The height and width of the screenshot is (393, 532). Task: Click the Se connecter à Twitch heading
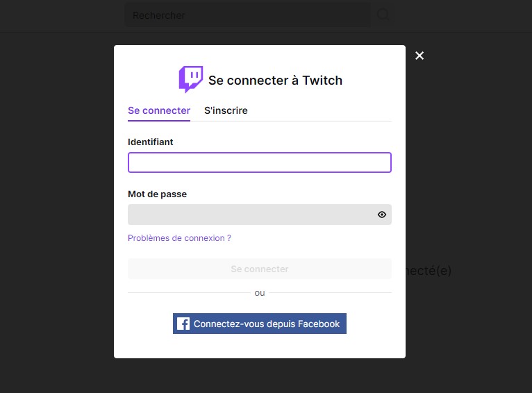275,80
